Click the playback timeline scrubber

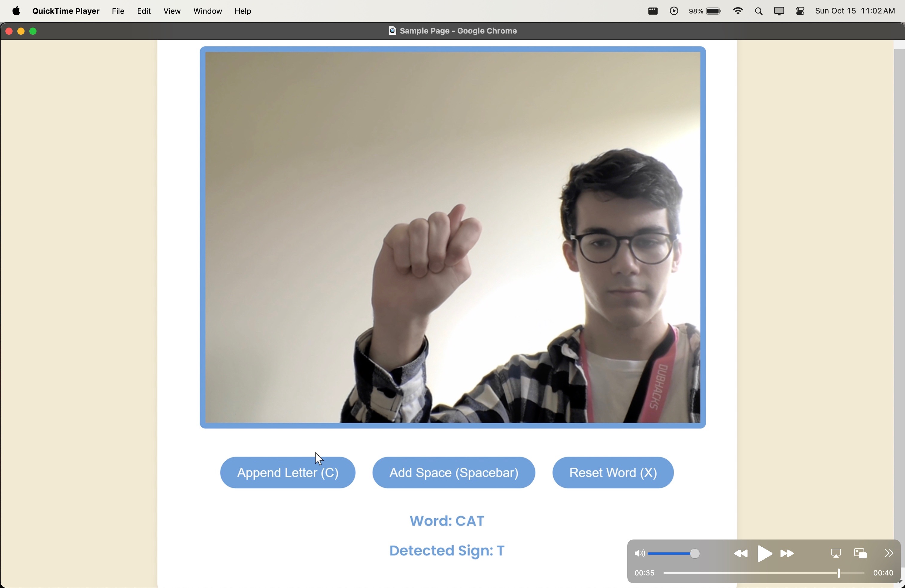pos(839,573)
